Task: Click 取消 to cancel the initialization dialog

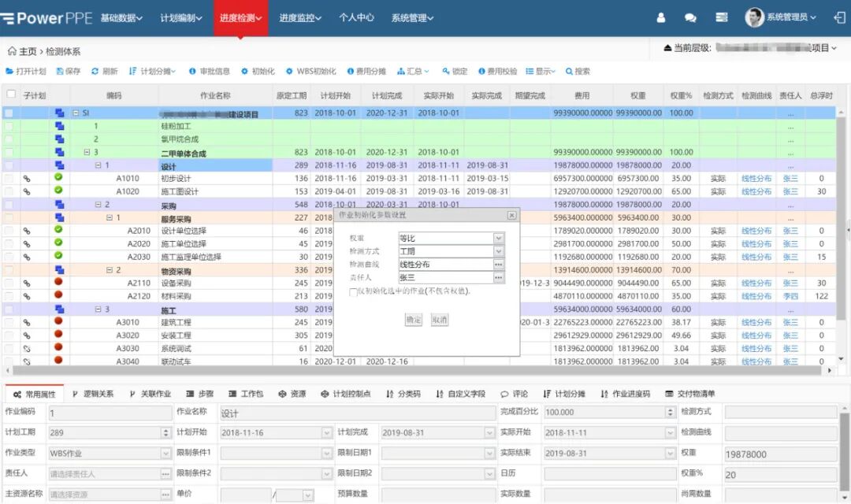Action: point(441,320)
